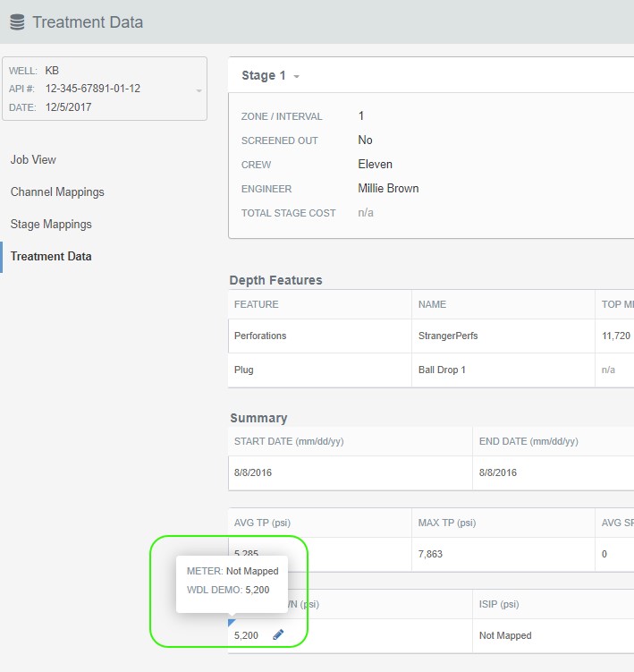The width and height of the screenshot is (634, 672).
Task: Click the pencil edit icon next to 5,200
Action: pyautogui.click(x=278, y=634)
